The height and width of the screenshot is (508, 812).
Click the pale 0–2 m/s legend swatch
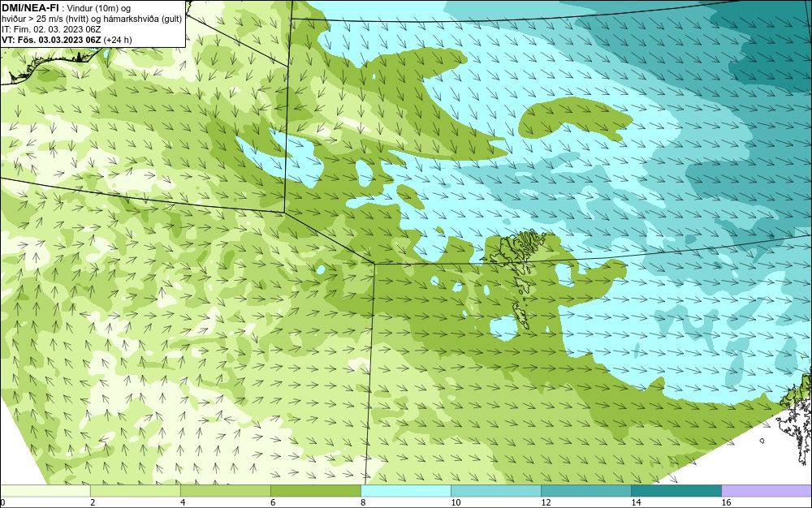[45, 491]
